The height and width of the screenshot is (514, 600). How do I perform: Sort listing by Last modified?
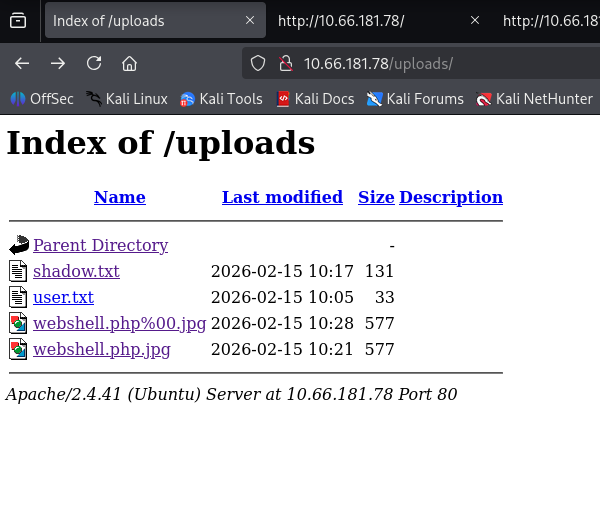(x=282, y=197)
